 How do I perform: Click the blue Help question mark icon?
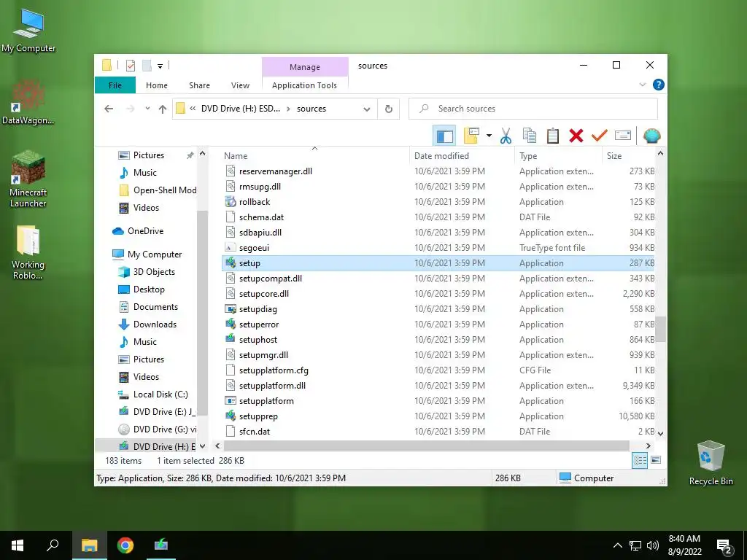pyautogui.click(x=659, y=85)
